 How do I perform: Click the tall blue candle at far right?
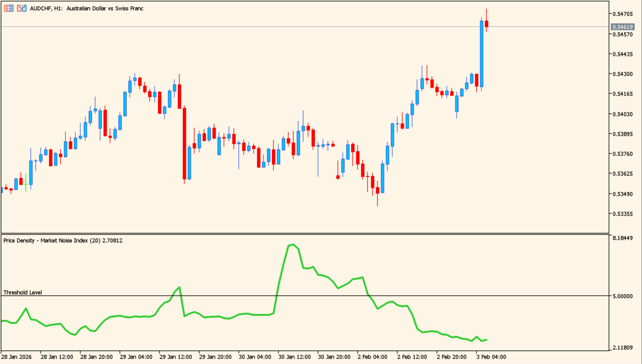(x=481, y=54)
